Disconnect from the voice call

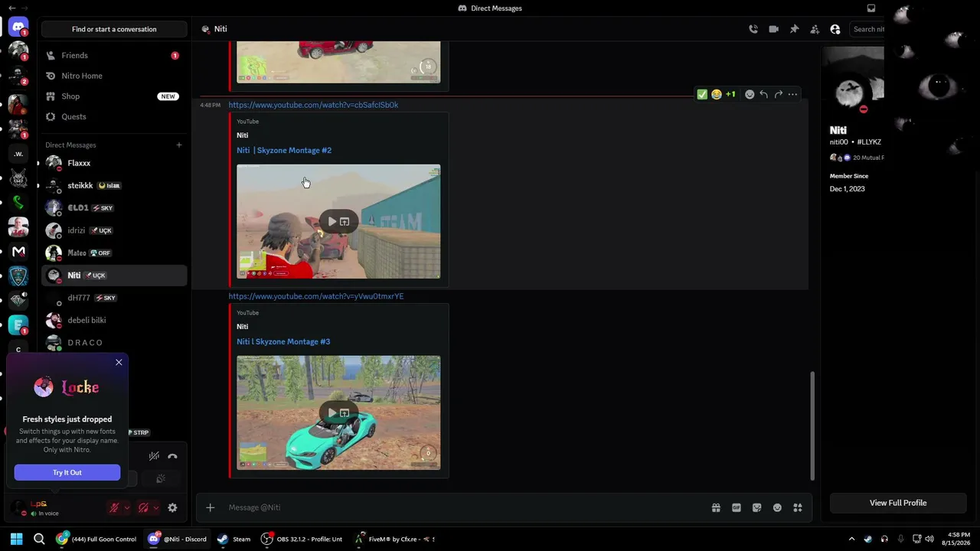tap(172, 456)
